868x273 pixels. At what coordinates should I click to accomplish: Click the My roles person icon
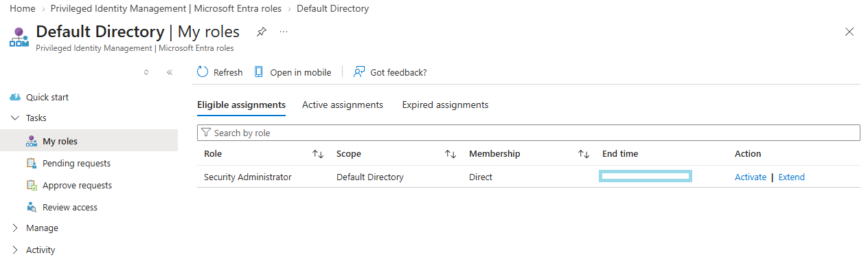32,141
